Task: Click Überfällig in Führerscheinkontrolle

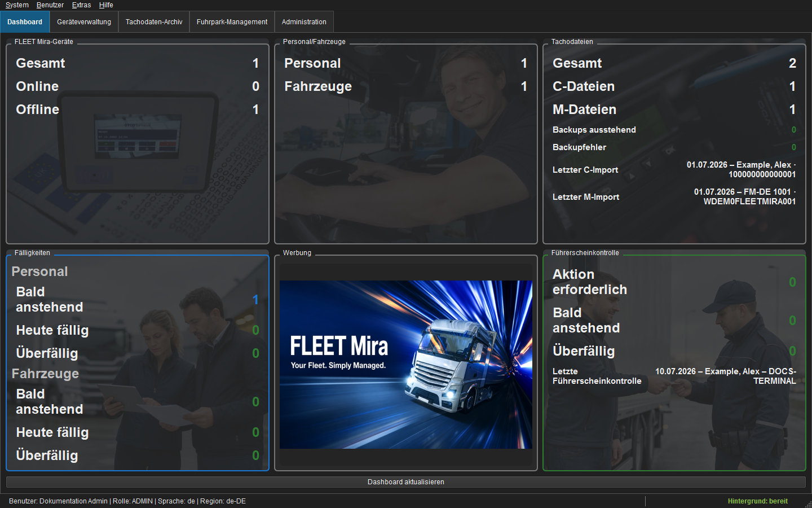Action: click(674, 351)
